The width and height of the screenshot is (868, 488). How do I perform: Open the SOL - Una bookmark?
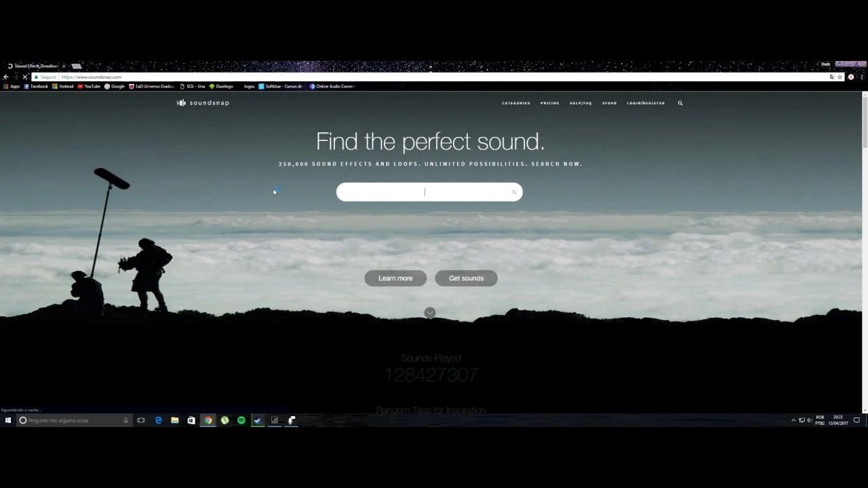tap(193, 87)
